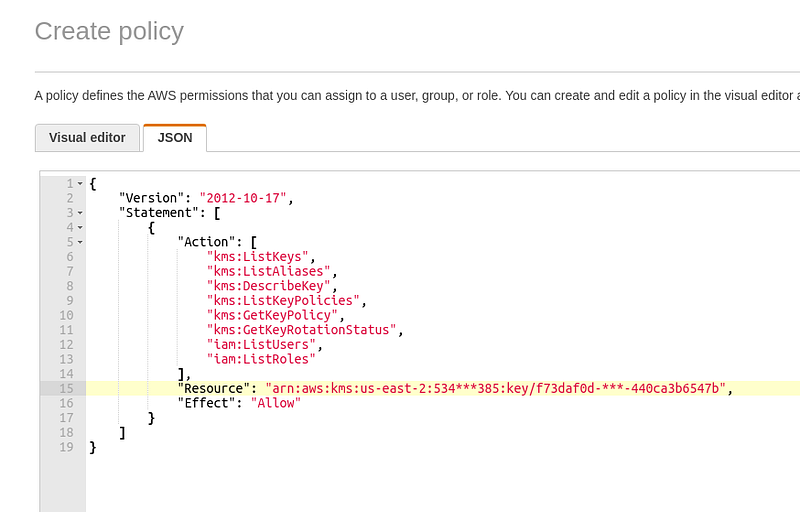800x512 pixels.
Task: Switch to the Visual editor tab
Action: click(87, 138)
